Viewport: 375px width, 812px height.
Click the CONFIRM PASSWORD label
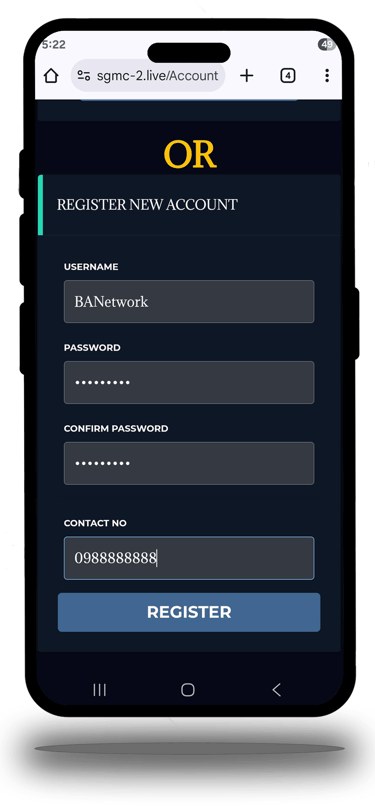116,428
